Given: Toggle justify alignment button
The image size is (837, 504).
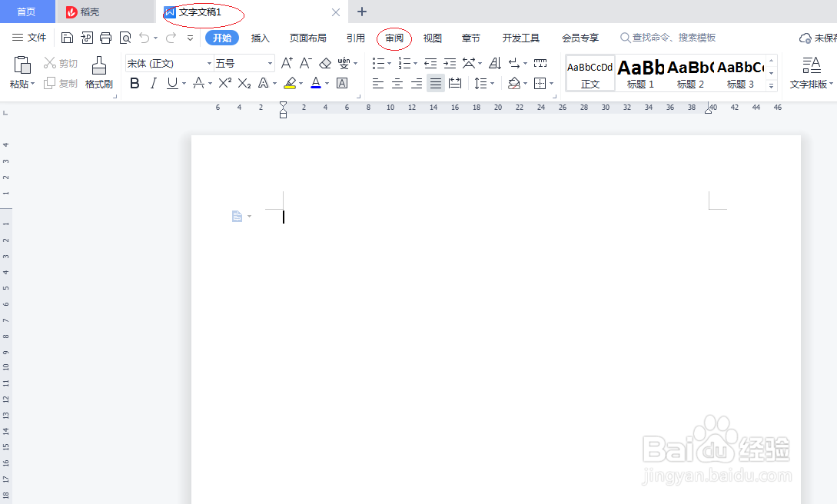Looking at the screenshot, I should 436,83.
